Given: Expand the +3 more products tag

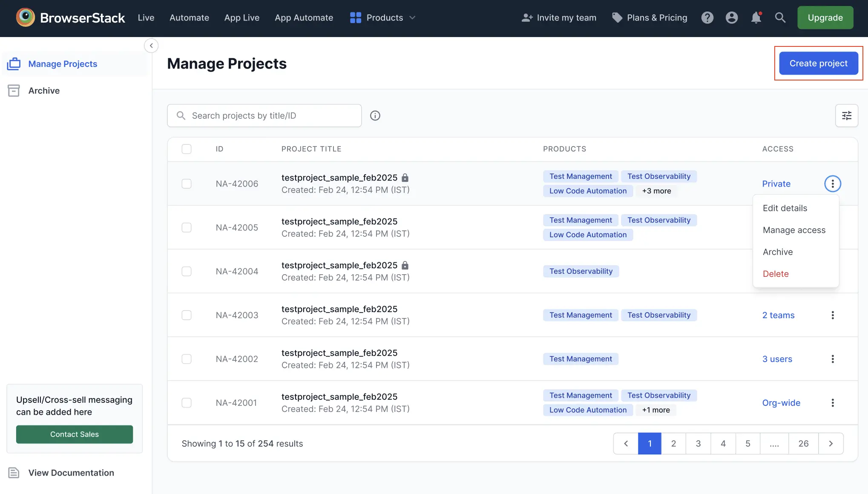Looking at the screenshot, I should (x=656, y=191).
